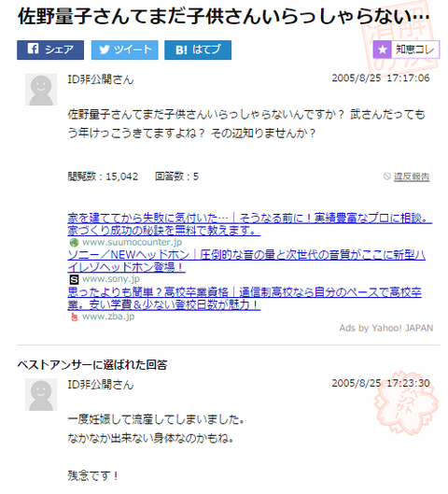
Task: Open the best answerer's avatar image
Action: point(41,395)
